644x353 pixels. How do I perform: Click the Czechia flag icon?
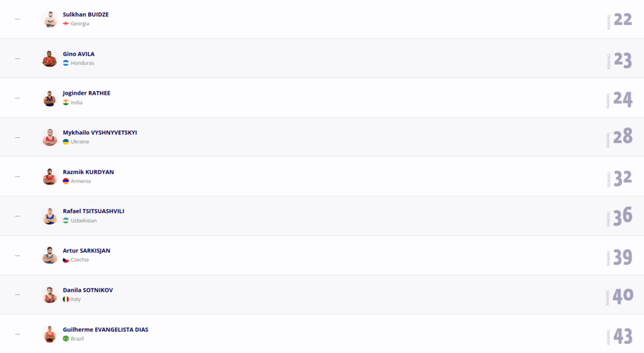66,260
